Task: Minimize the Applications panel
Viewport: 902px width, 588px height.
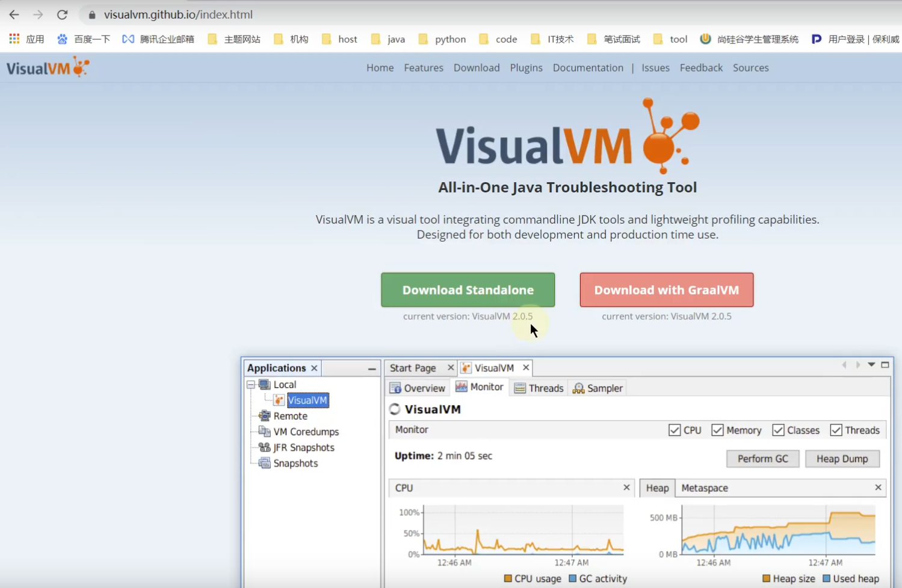Action: tap(372, 369)
